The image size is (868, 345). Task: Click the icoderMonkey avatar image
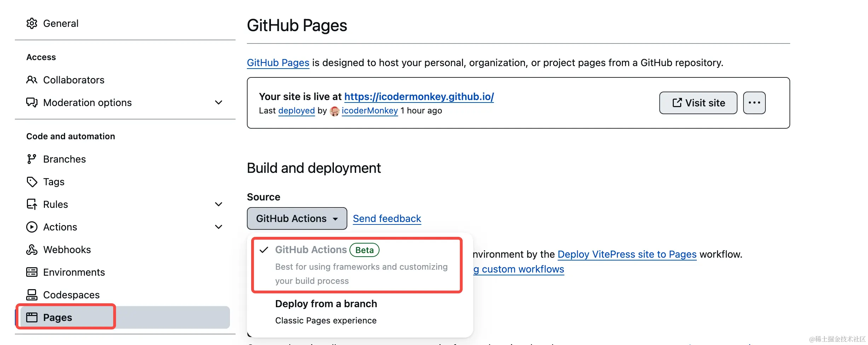[x=335, y=111]
